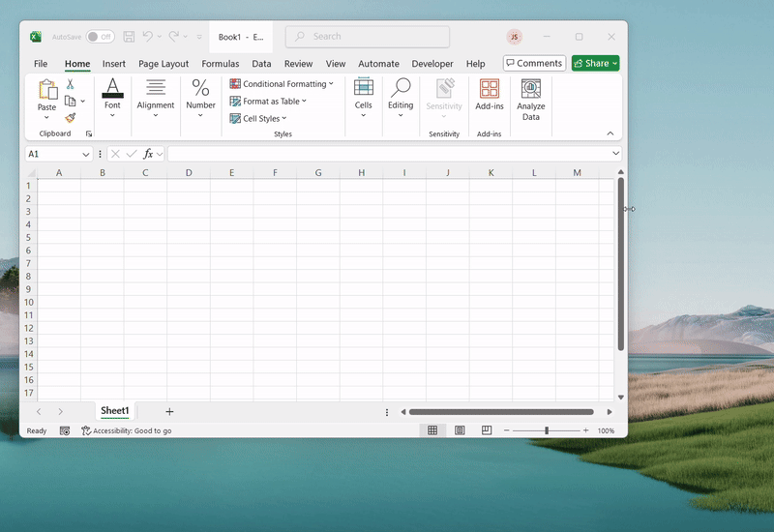Click the Save icon in title bar
The image size is (774, 532).
point(129,37)
